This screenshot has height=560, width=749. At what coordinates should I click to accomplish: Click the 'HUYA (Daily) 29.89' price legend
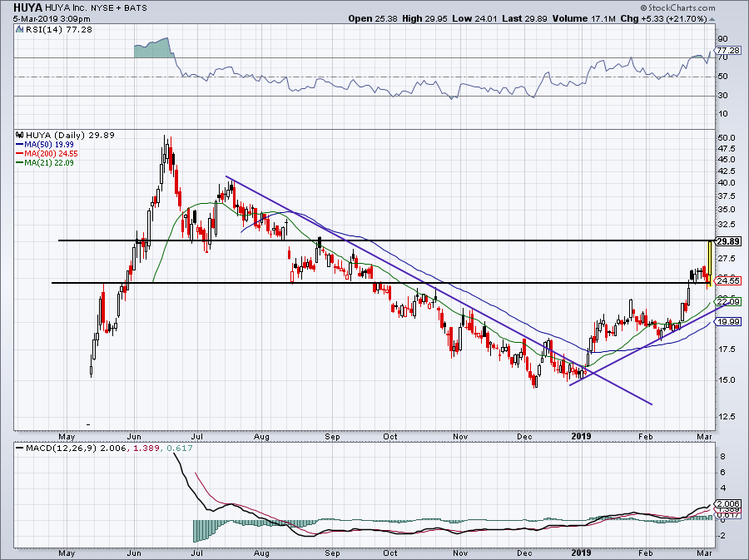(70, 135)
